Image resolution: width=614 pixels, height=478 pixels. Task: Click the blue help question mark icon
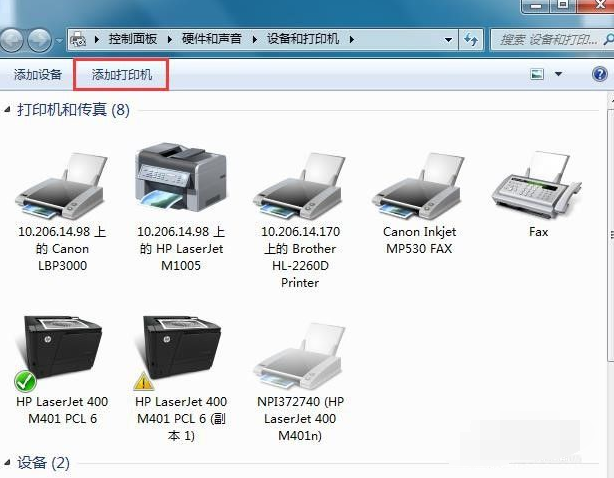coord(600,74)
